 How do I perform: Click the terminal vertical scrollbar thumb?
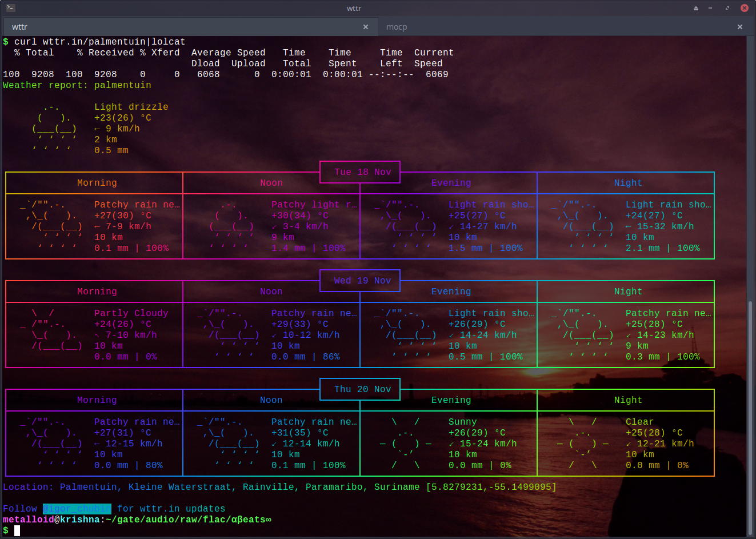[x=750, y=417]
